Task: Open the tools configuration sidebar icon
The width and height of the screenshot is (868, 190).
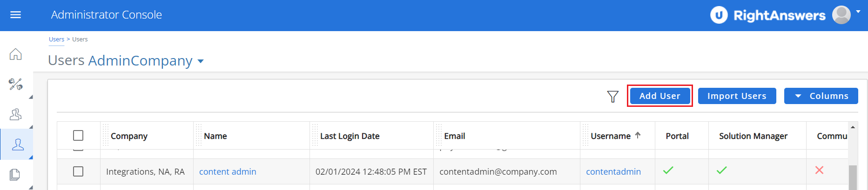Action: coord(16,84)
